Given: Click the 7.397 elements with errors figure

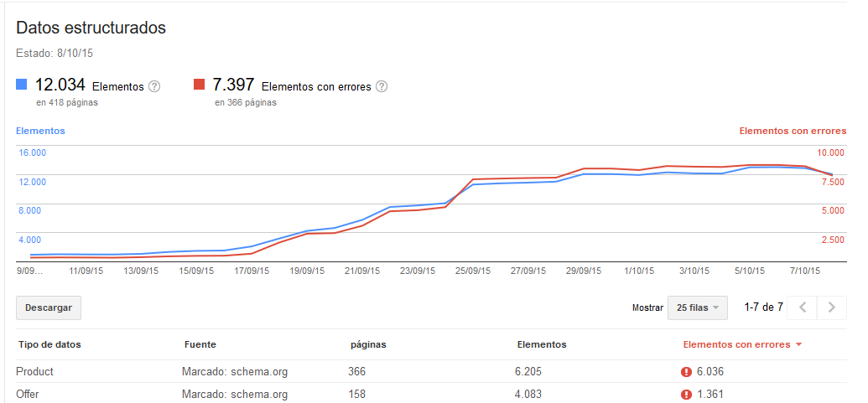Looking at the screenshot, I should pos(234,85).
